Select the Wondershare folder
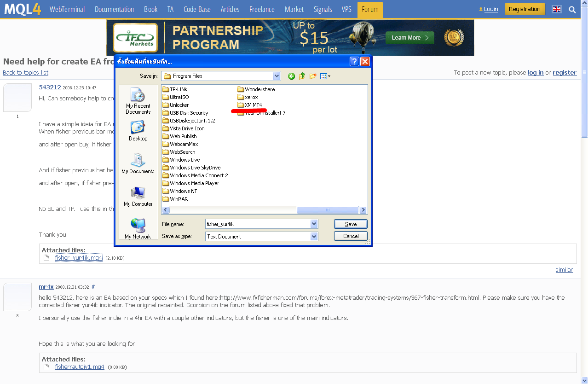The height and width of the screenshot is (384, 588). click(x=256, y=89)
